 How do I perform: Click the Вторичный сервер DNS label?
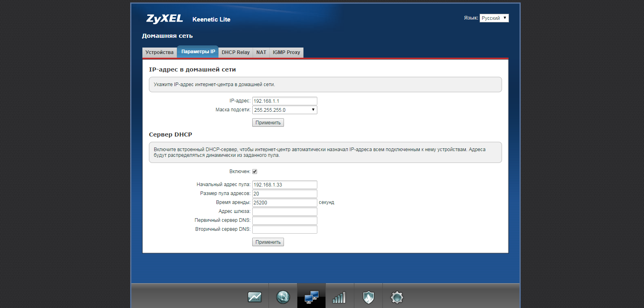click(x=223, y=229)
